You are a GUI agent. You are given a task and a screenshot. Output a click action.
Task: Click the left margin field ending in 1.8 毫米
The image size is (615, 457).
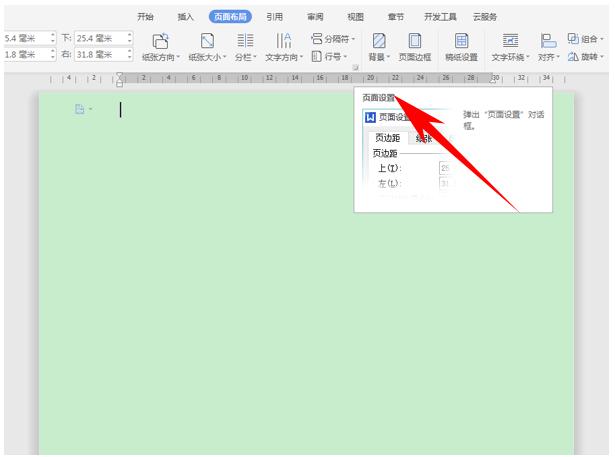[x=30, y=54]
